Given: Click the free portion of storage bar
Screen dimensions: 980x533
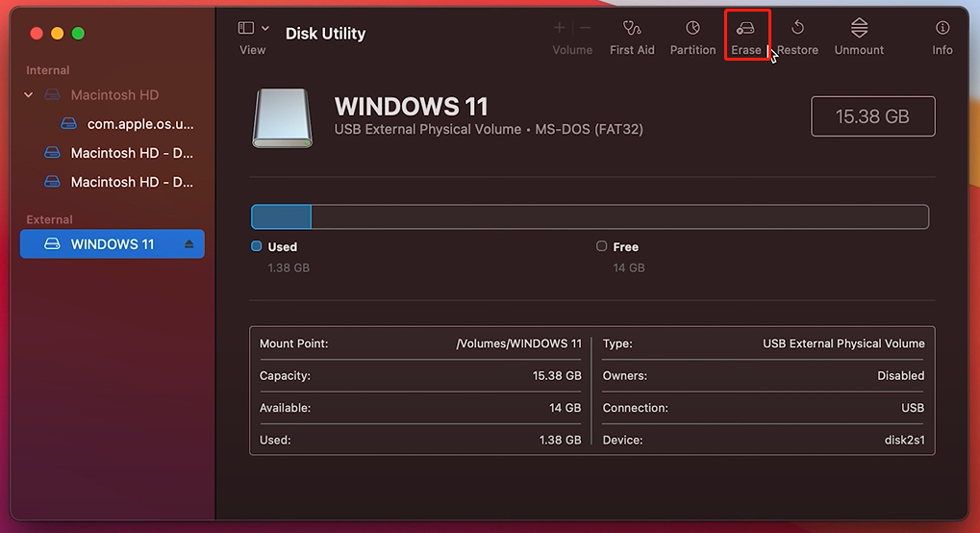Looking at the screenshot, I should pyautogui.click(x=619, y=217).
